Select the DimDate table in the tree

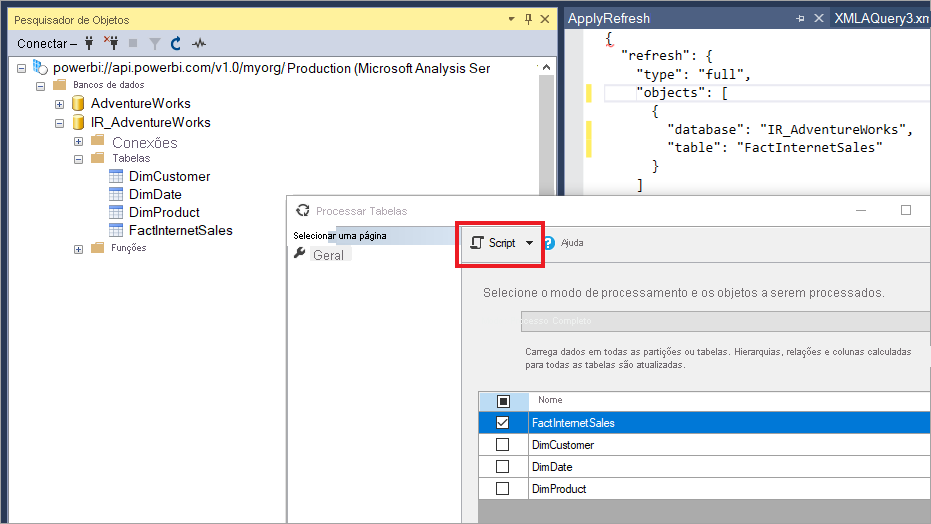(155, 194)
